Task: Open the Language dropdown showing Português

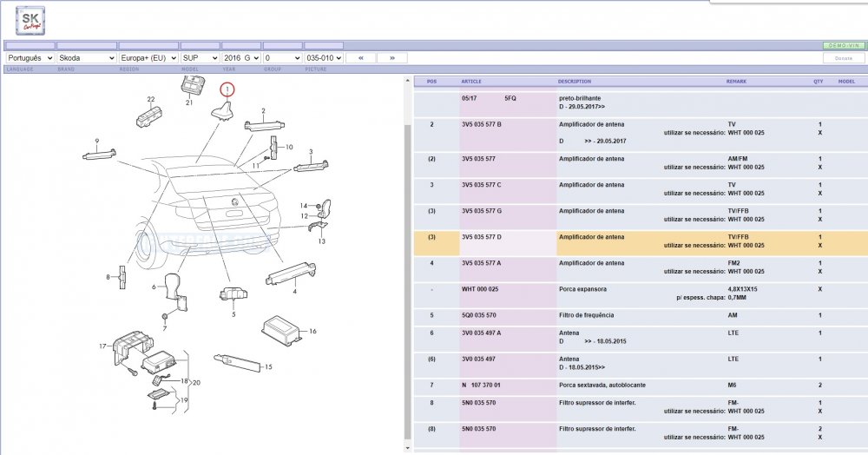Action: click(30, 57)
